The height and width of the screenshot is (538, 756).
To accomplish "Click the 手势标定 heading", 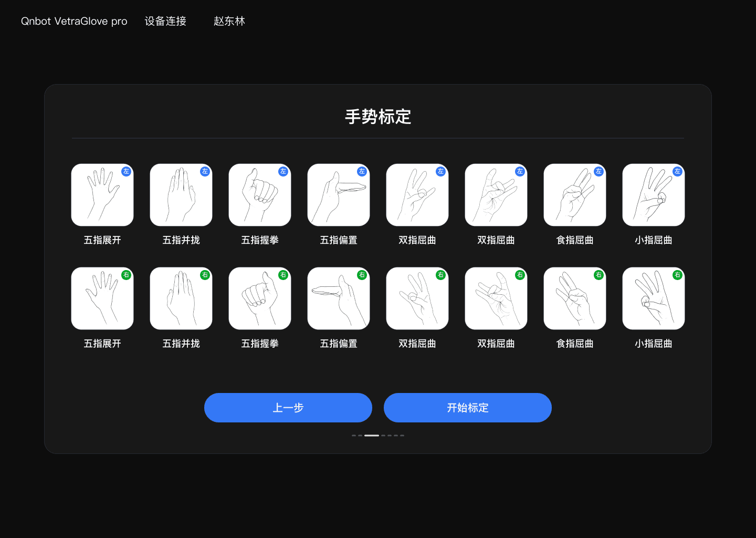I will pos(378,117).
